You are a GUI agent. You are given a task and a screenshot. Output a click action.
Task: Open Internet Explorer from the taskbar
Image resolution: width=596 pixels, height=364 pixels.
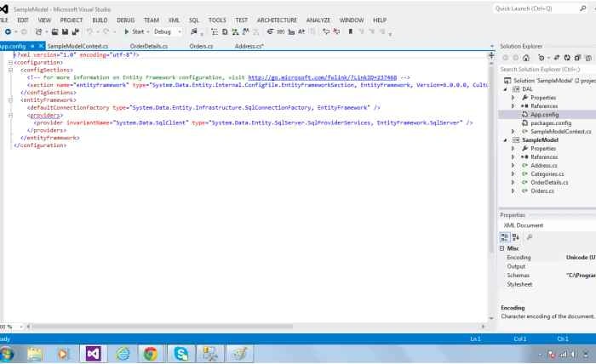[x=123, y=354]
